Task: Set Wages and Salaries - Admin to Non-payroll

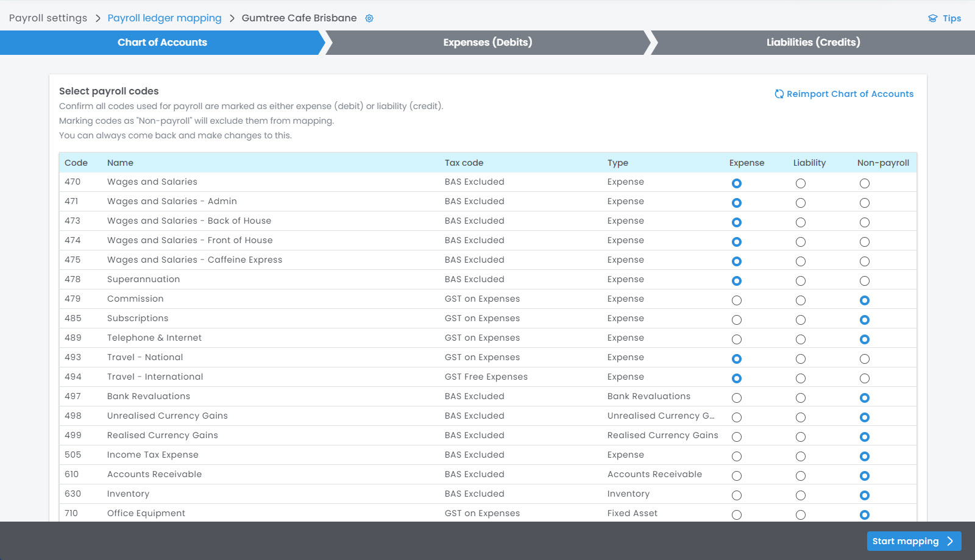Action: [x=865, y=203]
